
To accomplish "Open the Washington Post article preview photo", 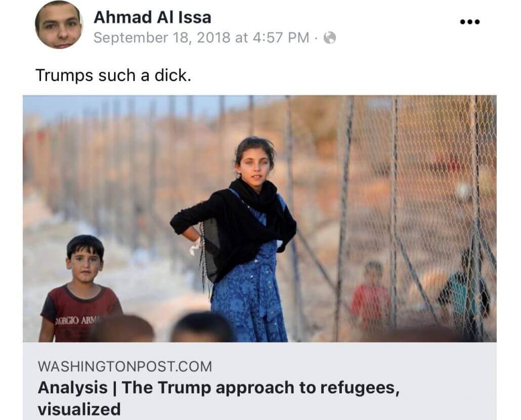I will coord(259,218).
